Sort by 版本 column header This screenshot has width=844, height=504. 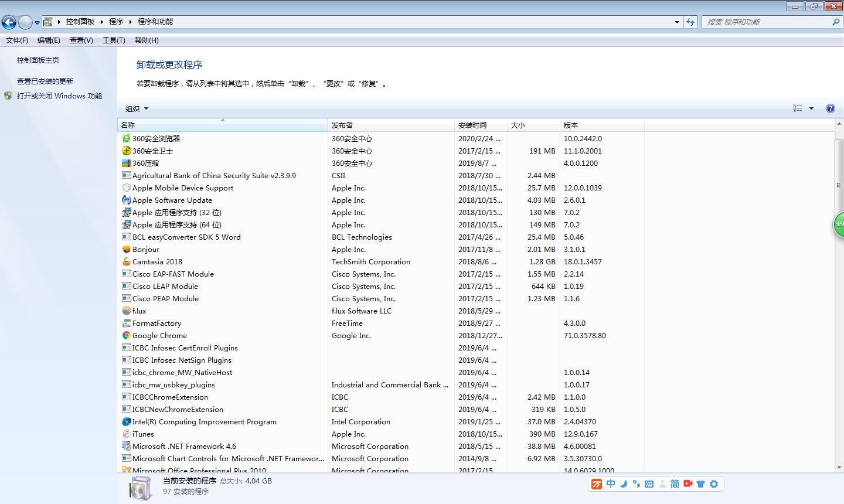pyautogui.click(x=603, y=125)
